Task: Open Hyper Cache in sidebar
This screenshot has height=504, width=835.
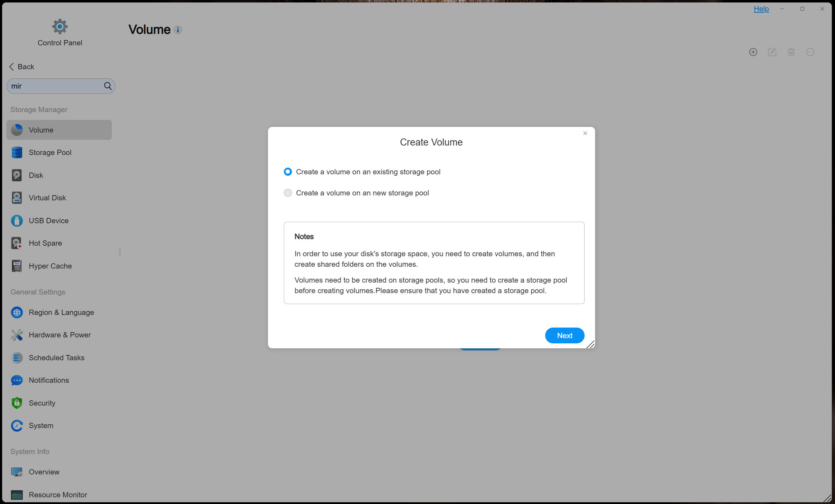Action: point(50,266)
